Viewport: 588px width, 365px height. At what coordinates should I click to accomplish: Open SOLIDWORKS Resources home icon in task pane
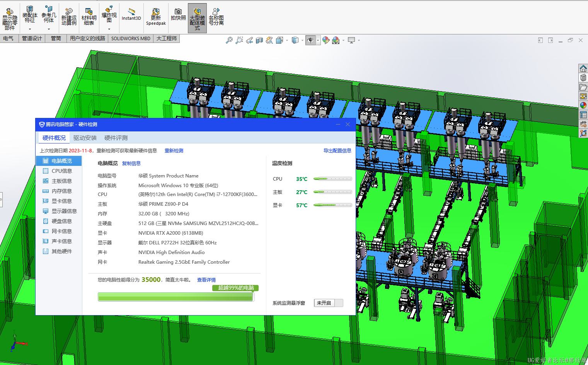[x=583, y=68]
